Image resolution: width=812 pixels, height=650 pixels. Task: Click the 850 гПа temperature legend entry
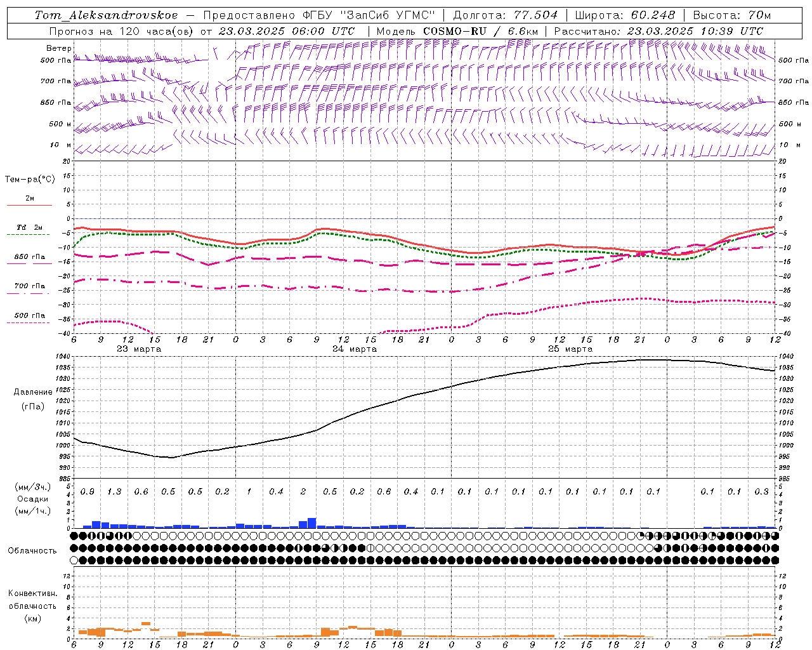[30, 257]
